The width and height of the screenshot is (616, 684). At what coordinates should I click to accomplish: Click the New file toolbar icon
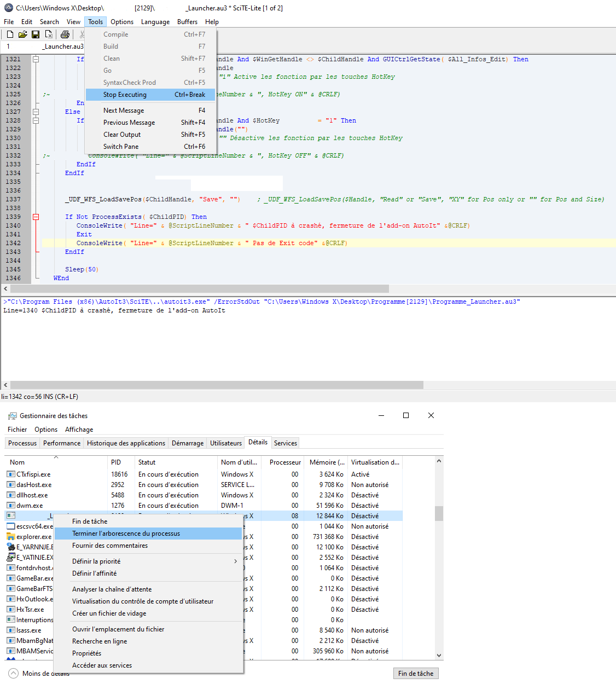[x=10, y=34]
